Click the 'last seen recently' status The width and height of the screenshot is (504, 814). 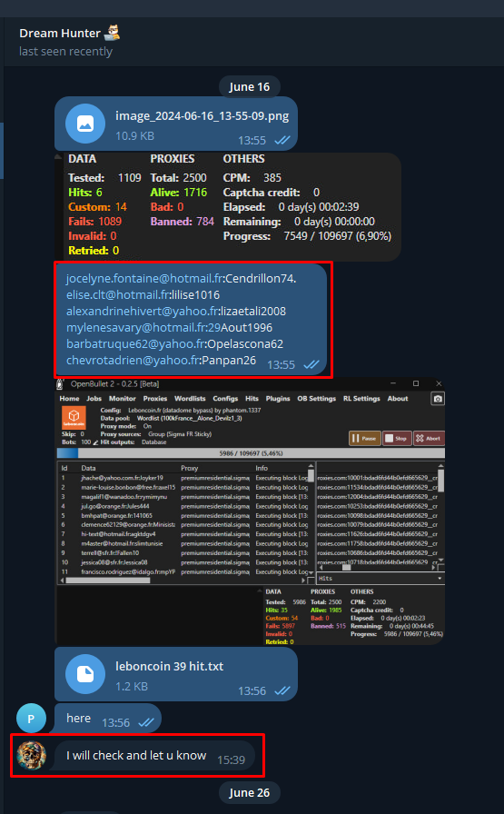point(66,52)
